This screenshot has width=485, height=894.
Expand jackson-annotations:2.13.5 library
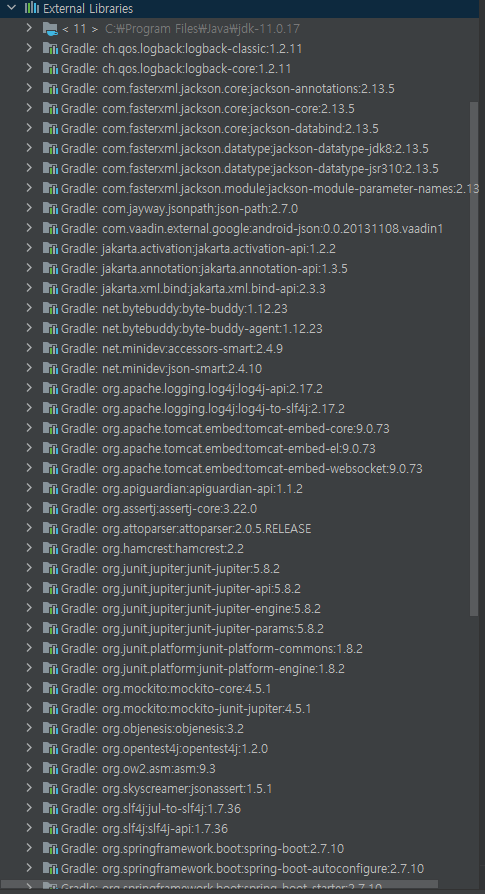[x=29, y=88]
